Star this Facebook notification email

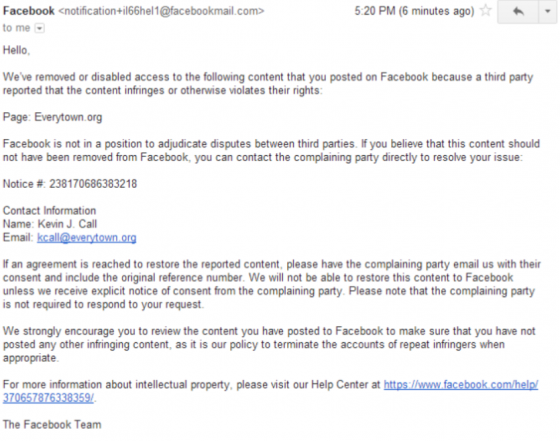pos(485,10)
